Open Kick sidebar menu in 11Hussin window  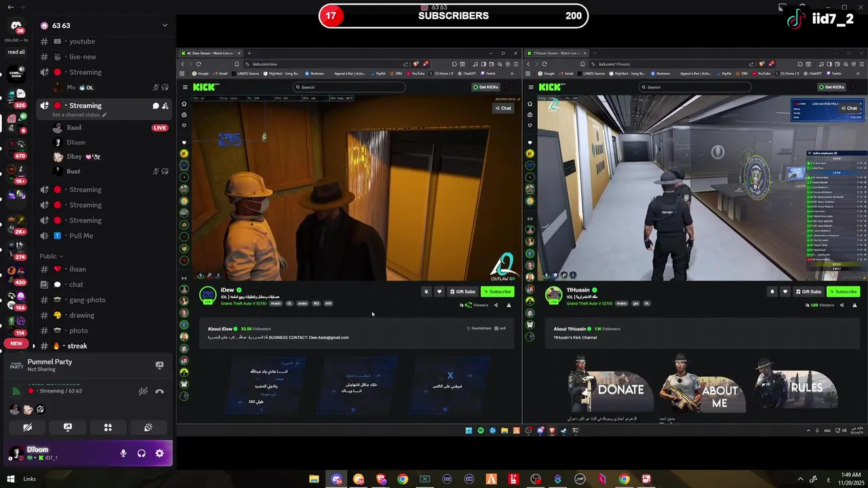pos(530,87)
